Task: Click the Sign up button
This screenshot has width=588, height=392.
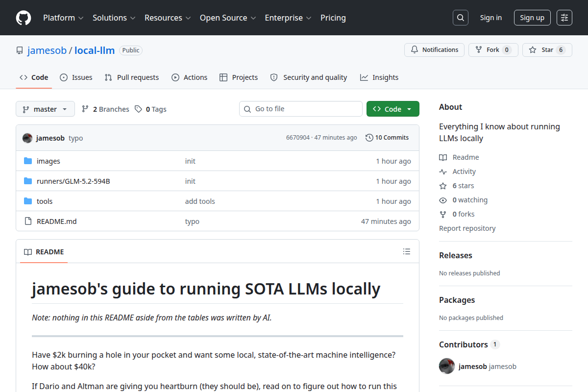Action: [532, 18]
